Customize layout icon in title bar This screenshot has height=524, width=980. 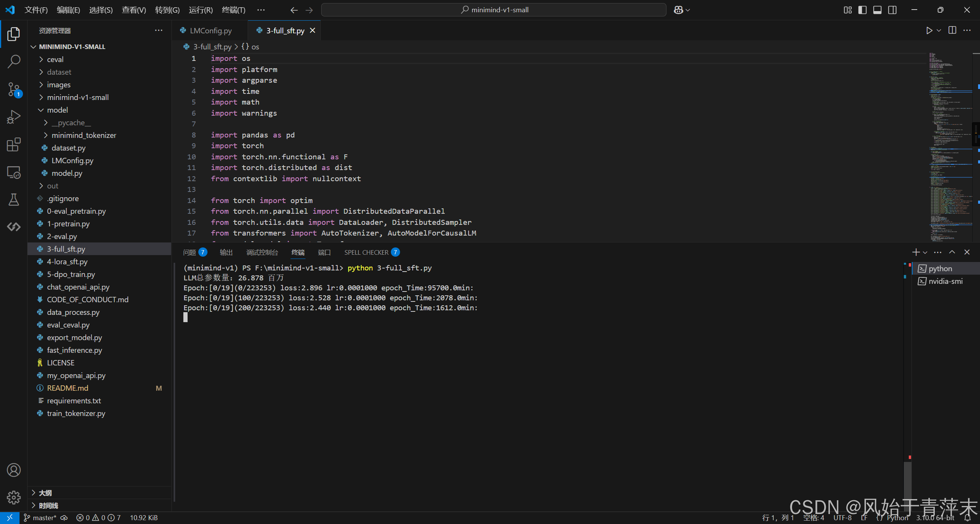point(848,10)
